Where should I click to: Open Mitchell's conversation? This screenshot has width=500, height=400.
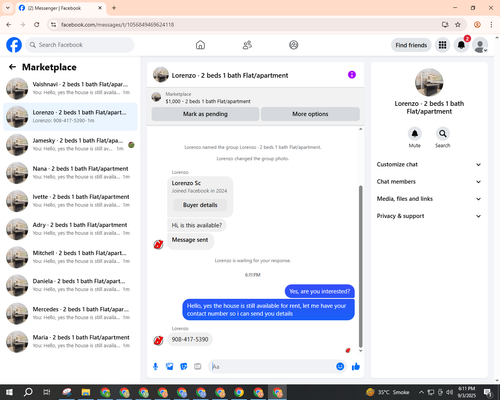pyautogui.click(x=70, y=257)
